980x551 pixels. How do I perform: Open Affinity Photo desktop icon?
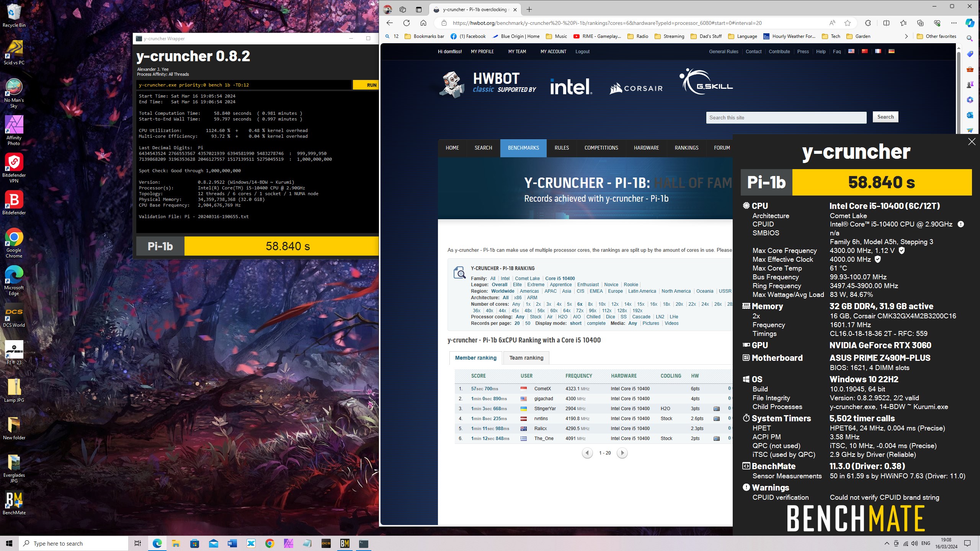(x=14, y=130)
